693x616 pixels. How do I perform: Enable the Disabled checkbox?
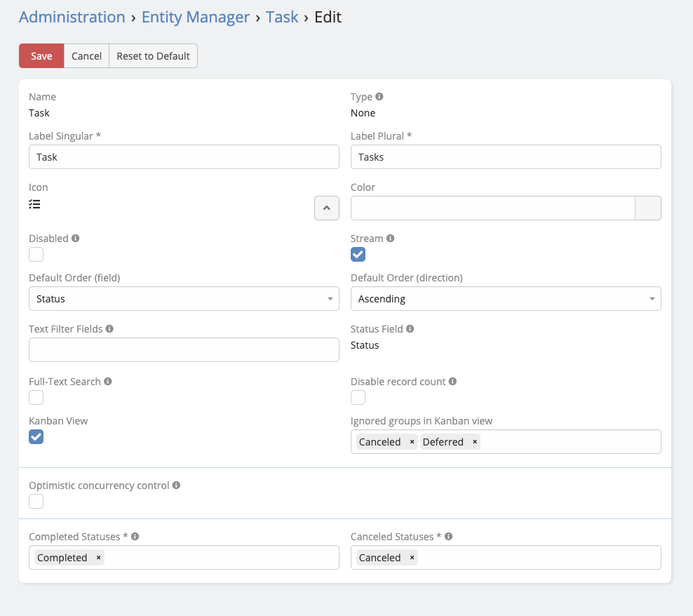(x=36, y=255)
